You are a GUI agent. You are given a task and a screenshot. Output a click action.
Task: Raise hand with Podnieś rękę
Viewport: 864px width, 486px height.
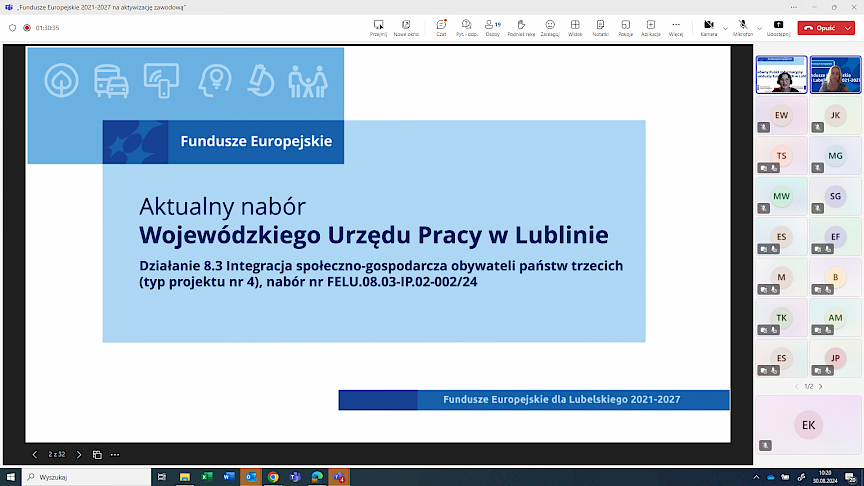pyautogui.click(x=521, y=28)
